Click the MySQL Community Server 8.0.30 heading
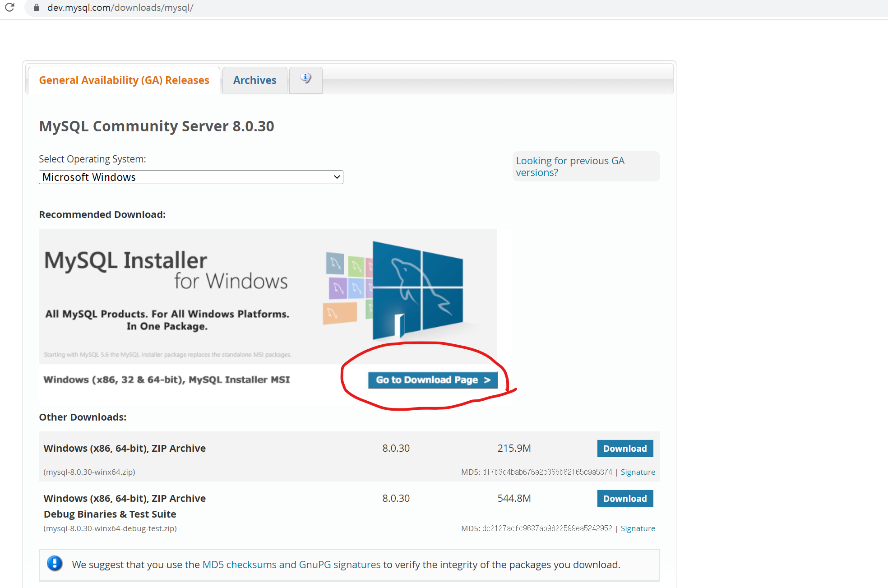 (x=157, y=126)
